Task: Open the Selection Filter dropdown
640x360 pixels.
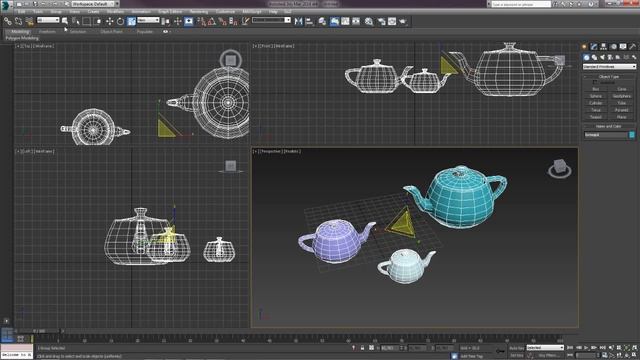Action: click(x=48, y=20)
